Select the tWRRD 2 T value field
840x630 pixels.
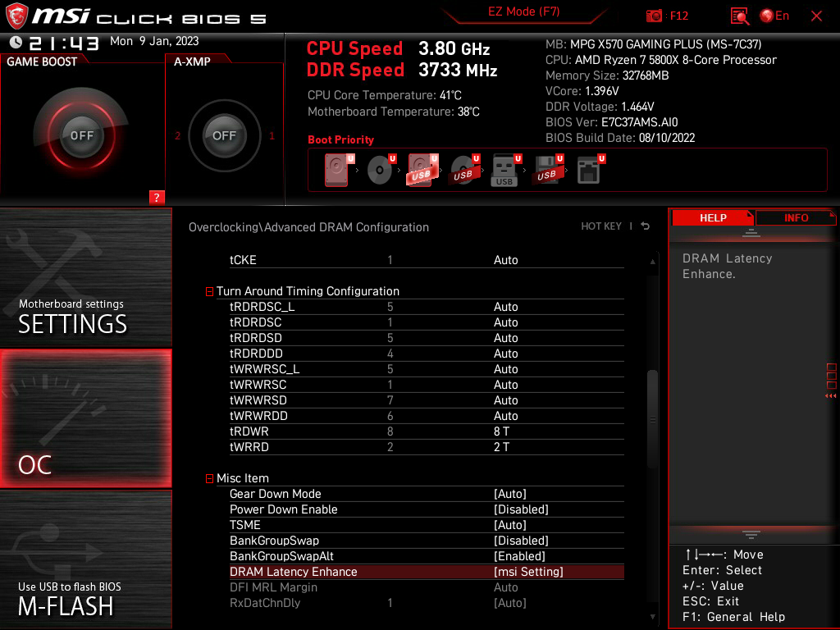[x=501, y=446]
